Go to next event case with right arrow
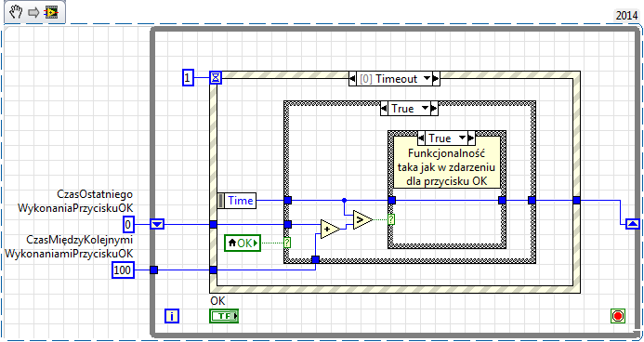This screenshot has width=644, height=342. coord(436,79)
